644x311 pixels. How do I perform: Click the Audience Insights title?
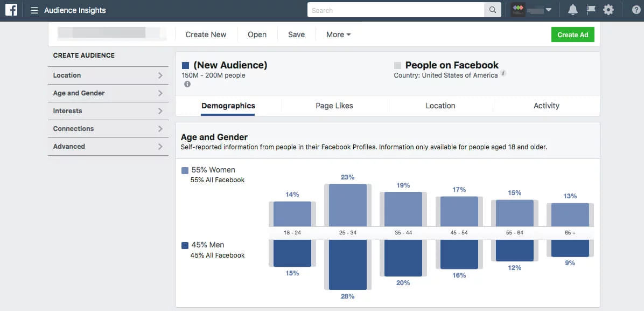tap(75, 10)
